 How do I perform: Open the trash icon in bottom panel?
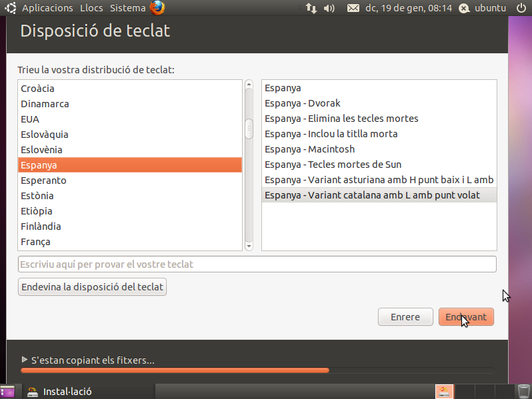[523, 392]
